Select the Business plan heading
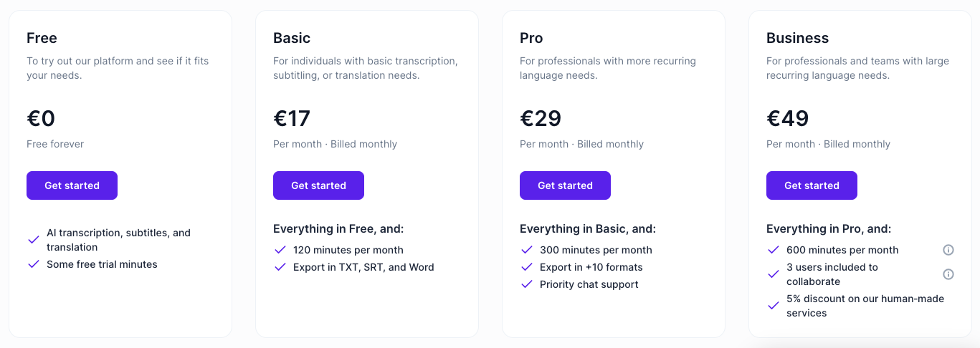980x348 pixels. [x=797, y=38]
